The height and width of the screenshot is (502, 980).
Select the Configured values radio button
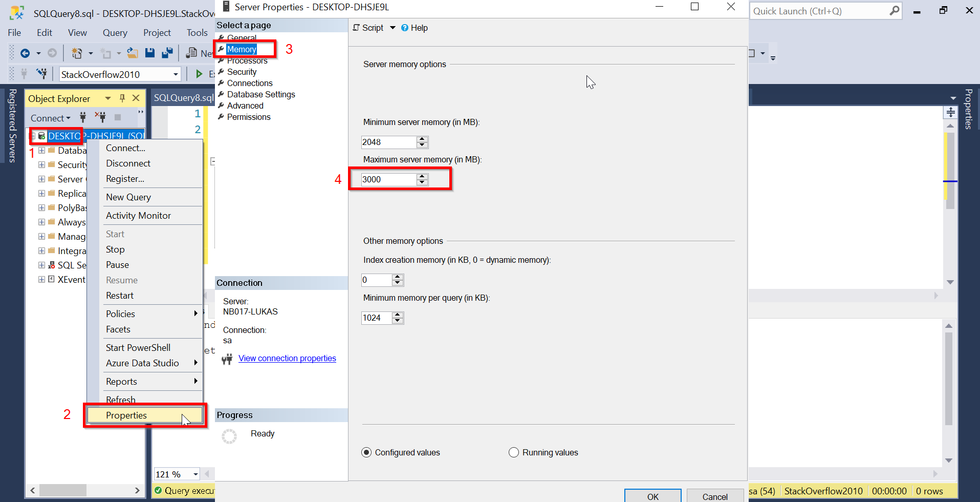366,452
